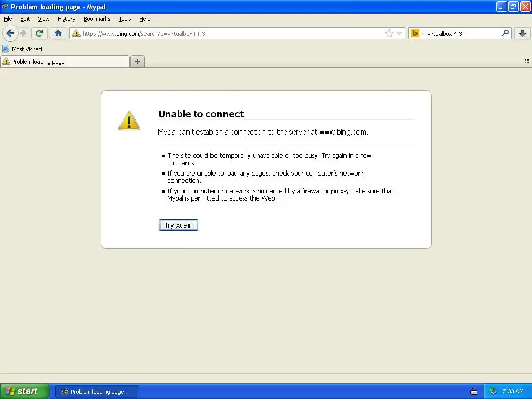Click the yellow warning triangle on error page
The width and height of the screenshot is (532, 399).
129,121
